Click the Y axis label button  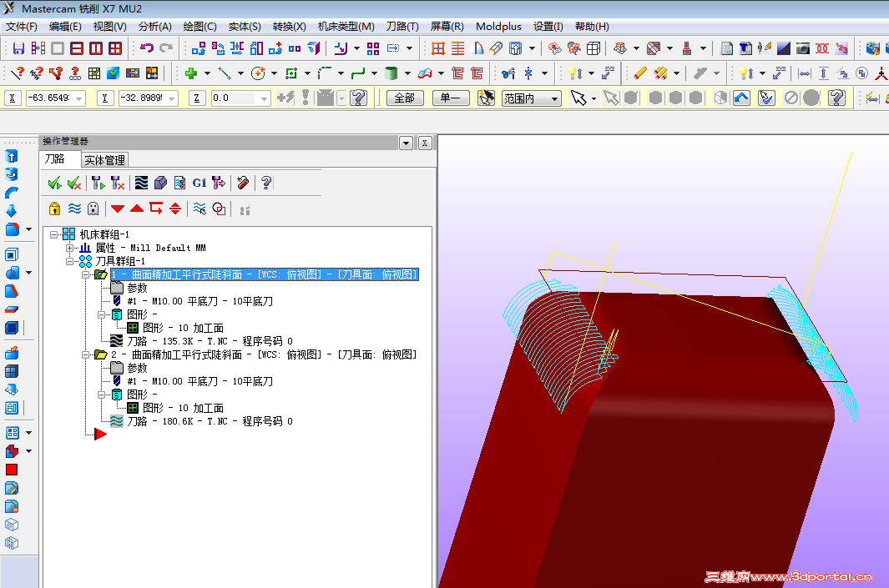point(104,98)
